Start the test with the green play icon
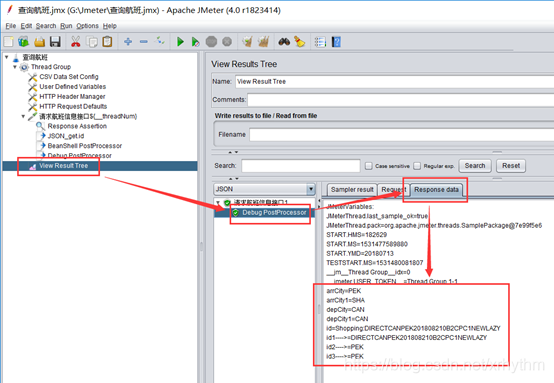Screen dimensions: 554x383 click(x=180, y=42)
